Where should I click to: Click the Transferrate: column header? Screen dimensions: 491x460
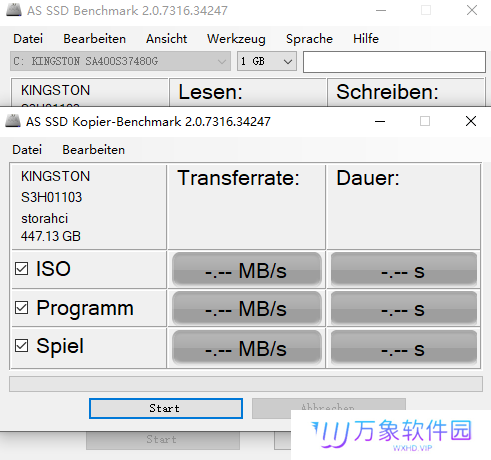[x=238, y=178]
